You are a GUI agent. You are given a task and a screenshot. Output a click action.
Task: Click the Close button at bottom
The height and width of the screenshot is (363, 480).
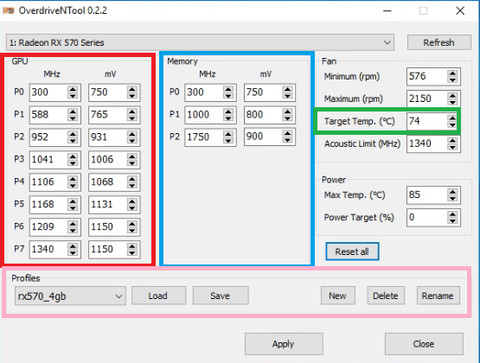(x=424, y=344)
